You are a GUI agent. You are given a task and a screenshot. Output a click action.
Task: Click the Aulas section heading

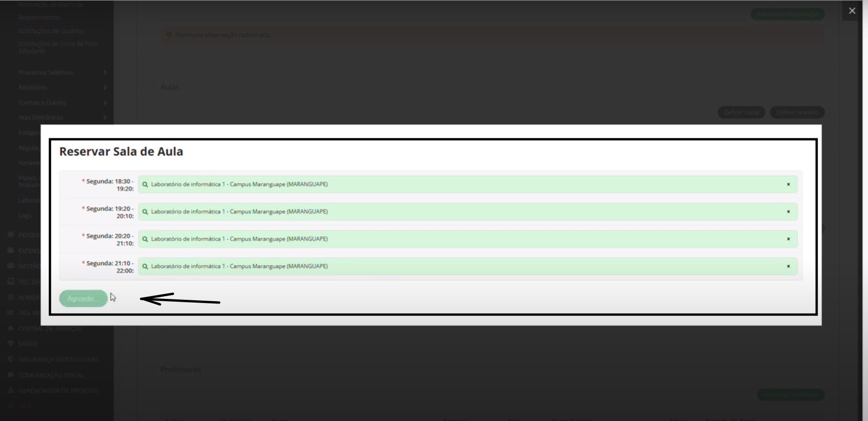(169, 87)
